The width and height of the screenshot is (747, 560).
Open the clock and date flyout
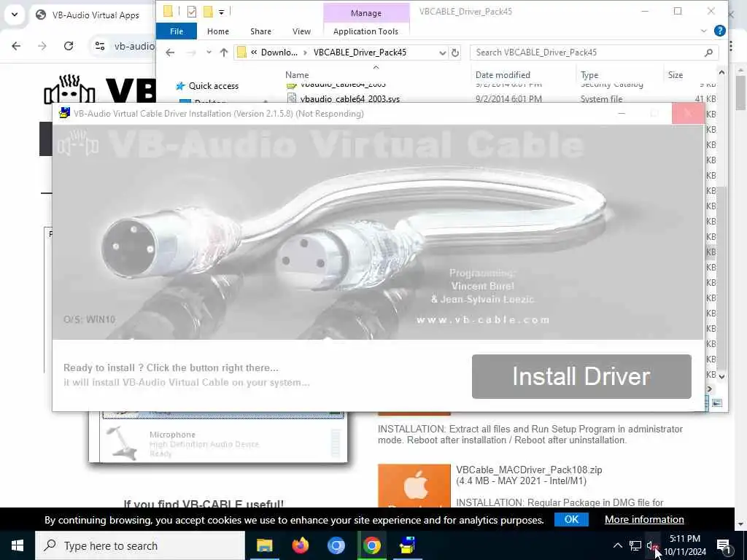point(684,545)
